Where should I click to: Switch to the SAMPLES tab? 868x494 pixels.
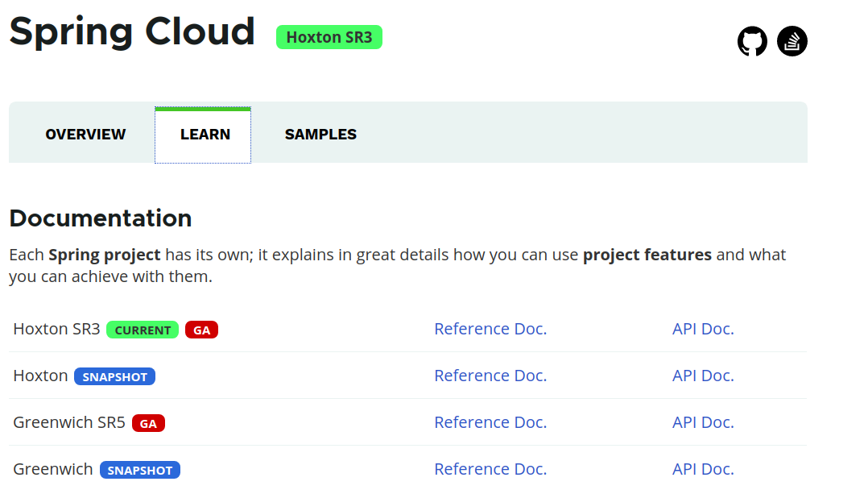320,134
